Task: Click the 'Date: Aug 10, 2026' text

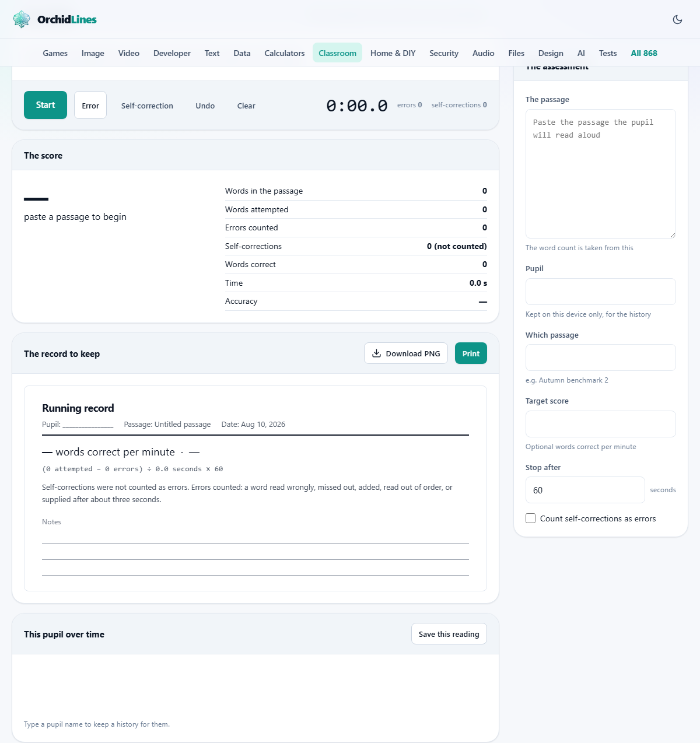Action: tap(253, 425)
